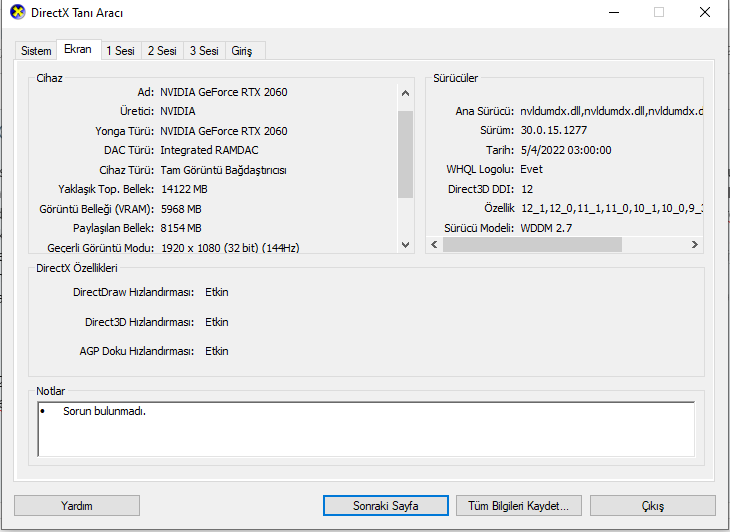Click the Çıkış button
This screenshot has height=532, width=730.
coord(653,505)
